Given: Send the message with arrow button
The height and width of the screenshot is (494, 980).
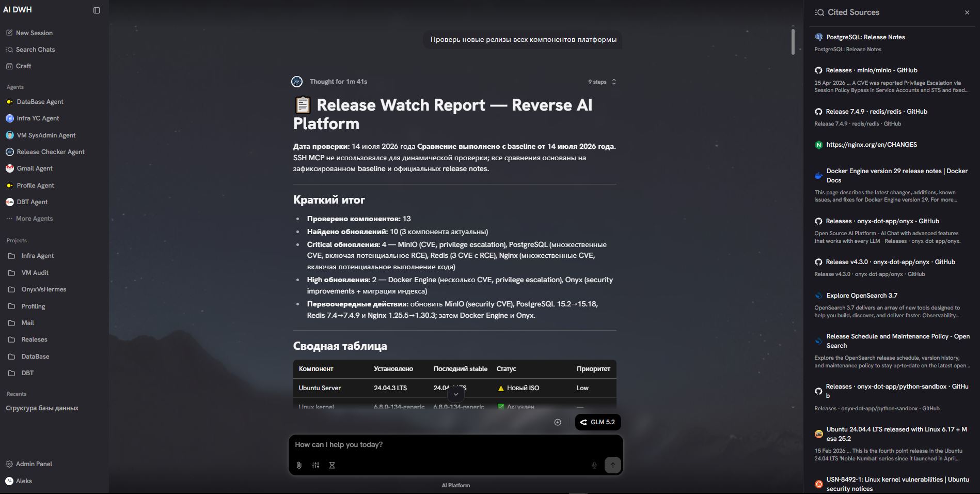Looking at the screenshot, I should (x=612, y=465).
